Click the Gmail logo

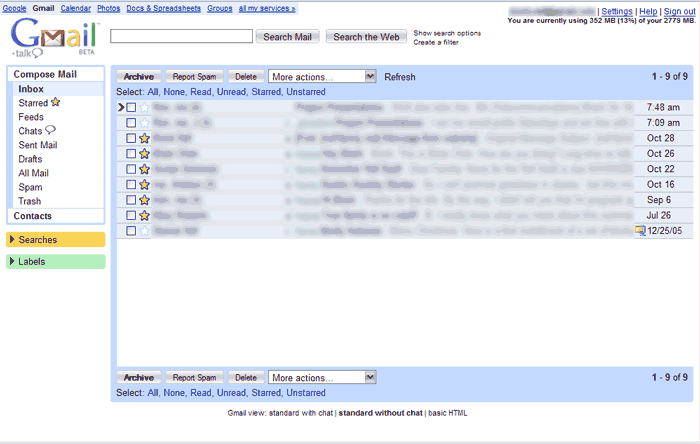(55, 37)
